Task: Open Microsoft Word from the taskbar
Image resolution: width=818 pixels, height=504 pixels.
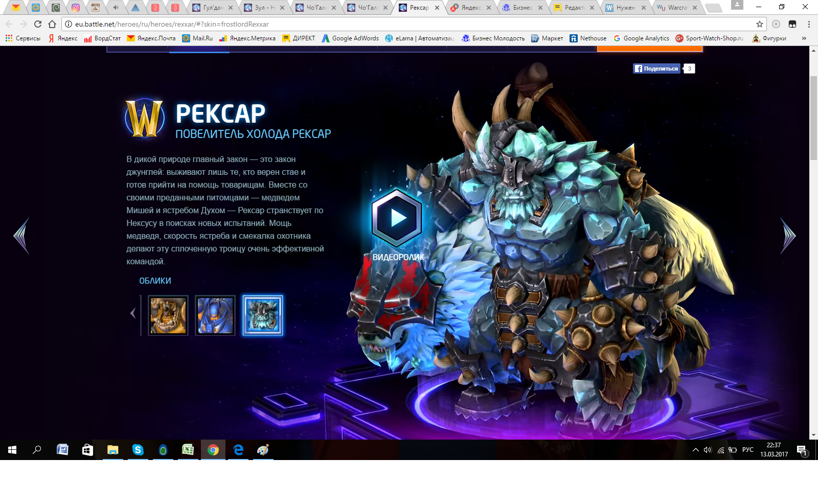Action: [62, 450]
